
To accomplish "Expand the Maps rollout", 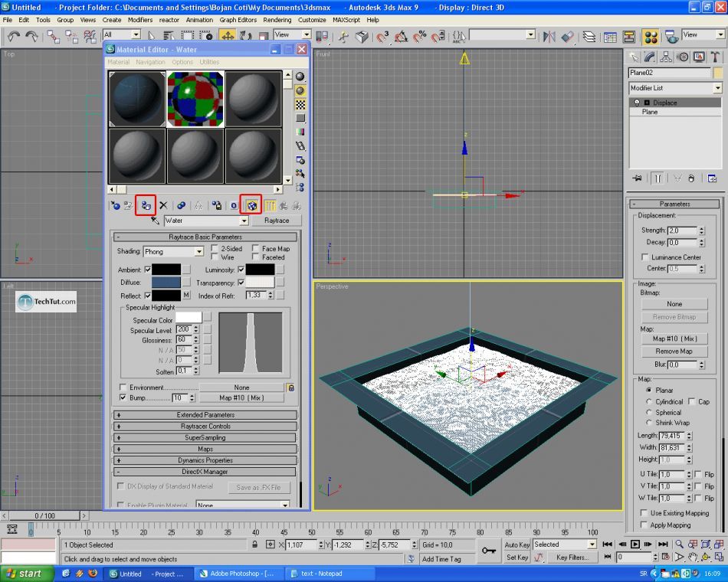I will [205, 449].
